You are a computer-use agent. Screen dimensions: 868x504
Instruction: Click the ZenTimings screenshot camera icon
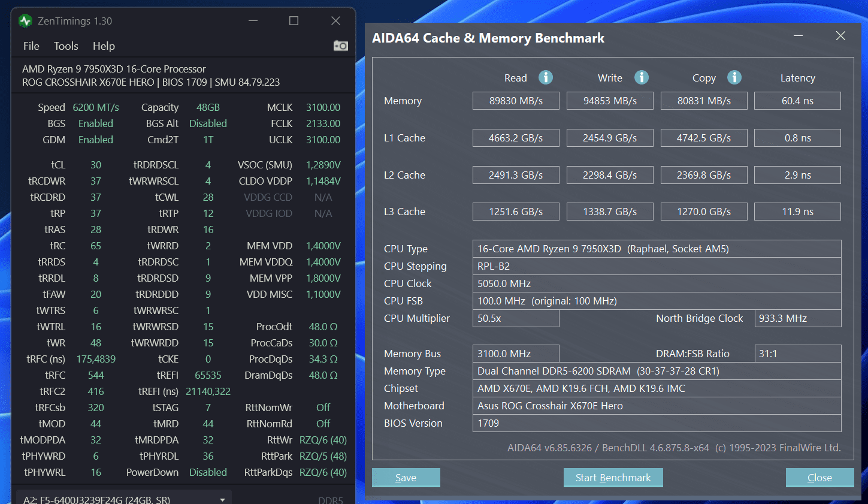click(x=340, y=46)
